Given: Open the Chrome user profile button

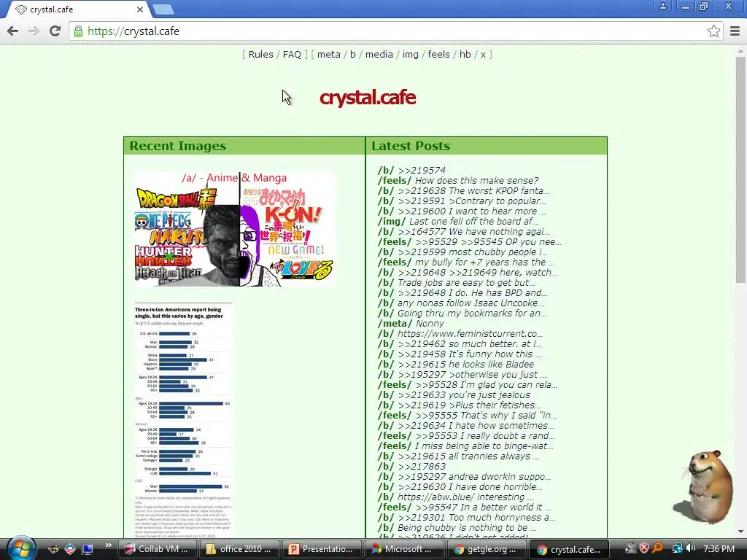Looking at the screenshot, I should point(662,6).
